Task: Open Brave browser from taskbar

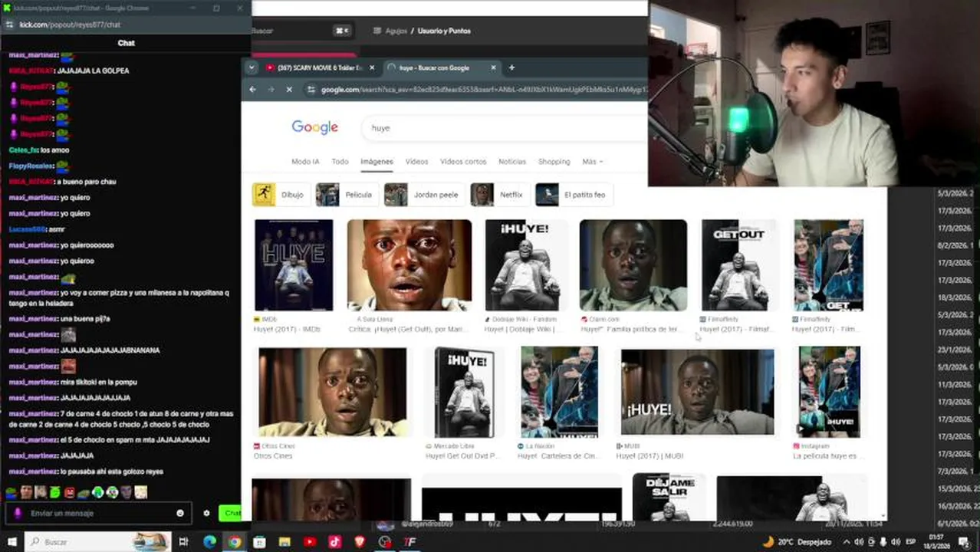Action: pos(360,542)
